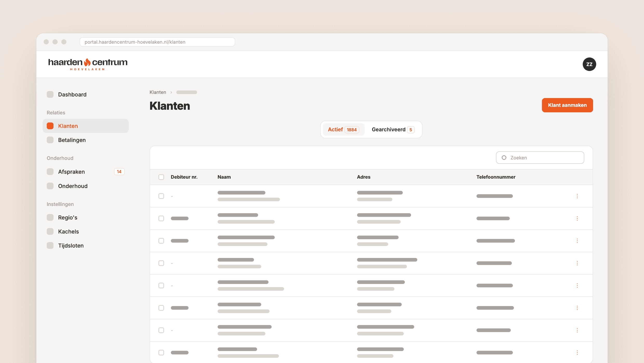Open Afspraken in the sidebar
This screenshot has width=644, height=363.
[x=86, y=172]
